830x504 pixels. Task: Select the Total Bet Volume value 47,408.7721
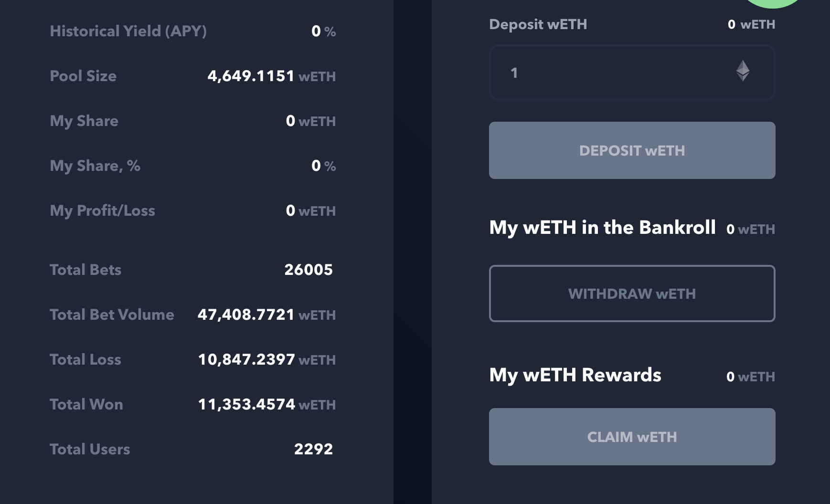tap(246, 315)
